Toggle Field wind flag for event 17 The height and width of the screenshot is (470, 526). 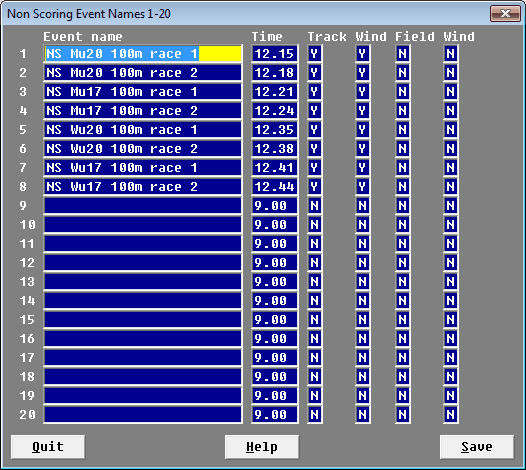click(451, 357)
